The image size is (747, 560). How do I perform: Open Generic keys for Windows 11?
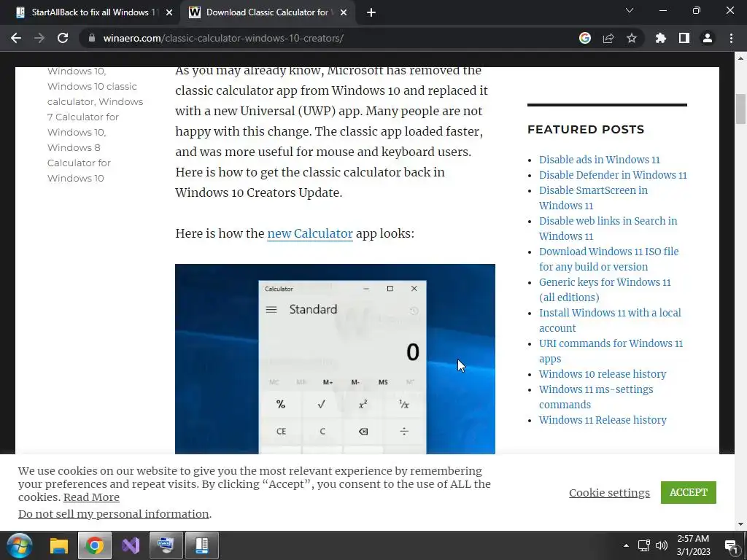click(x=605, y=289)
